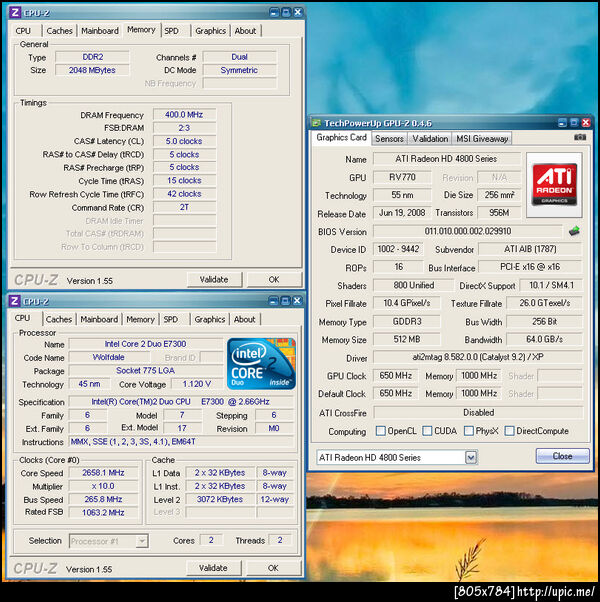
Task: Click processor name Intel Core 2 Duo E7300
Action: coord(145,344)
